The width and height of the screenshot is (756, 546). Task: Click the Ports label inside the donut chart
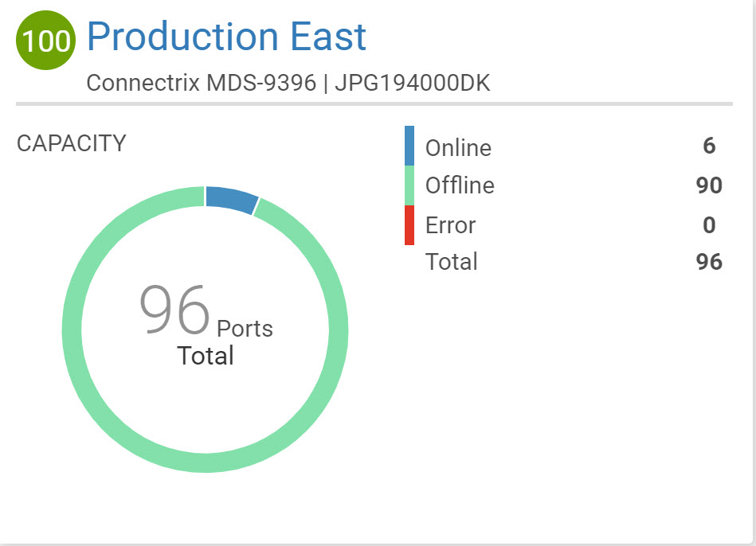(245, 329)
